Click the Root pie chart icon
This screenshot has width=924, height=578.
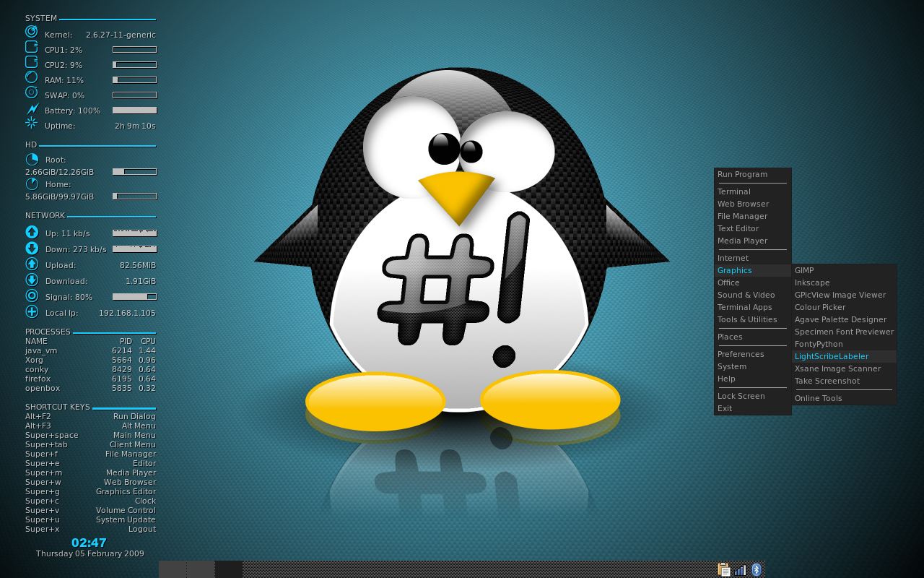coord(32,159)
